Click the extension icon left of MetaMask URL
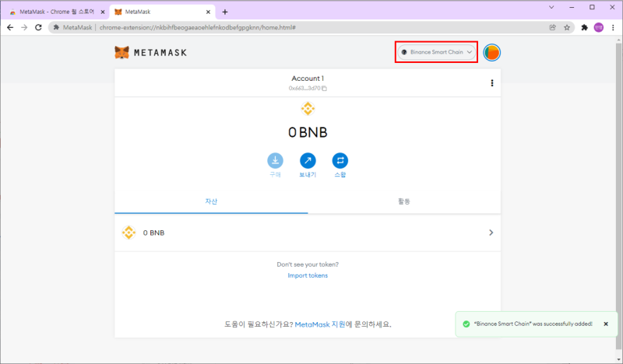 click(56, 27)
